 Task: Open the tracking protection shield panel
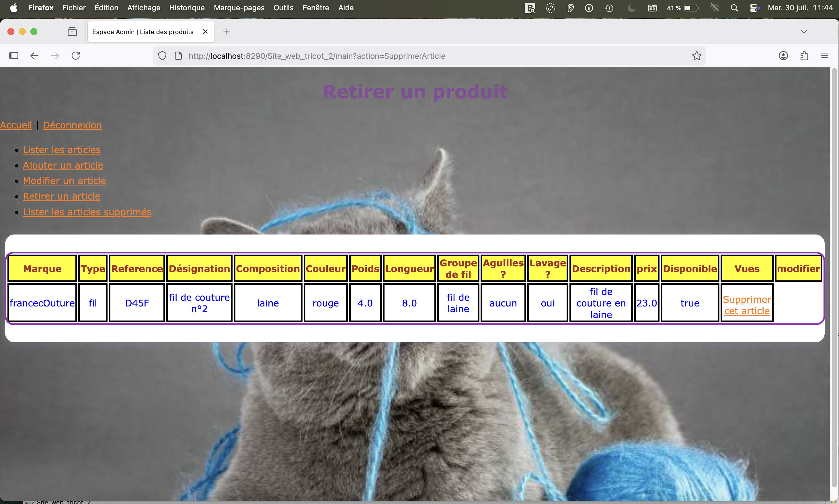(x=162, y=56)
